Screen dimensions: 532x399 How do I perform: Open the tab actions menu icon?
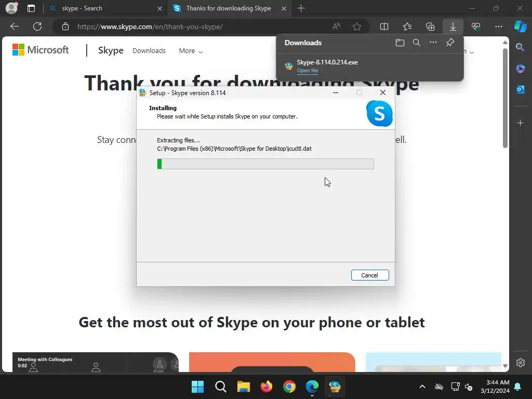coord(31,8)
